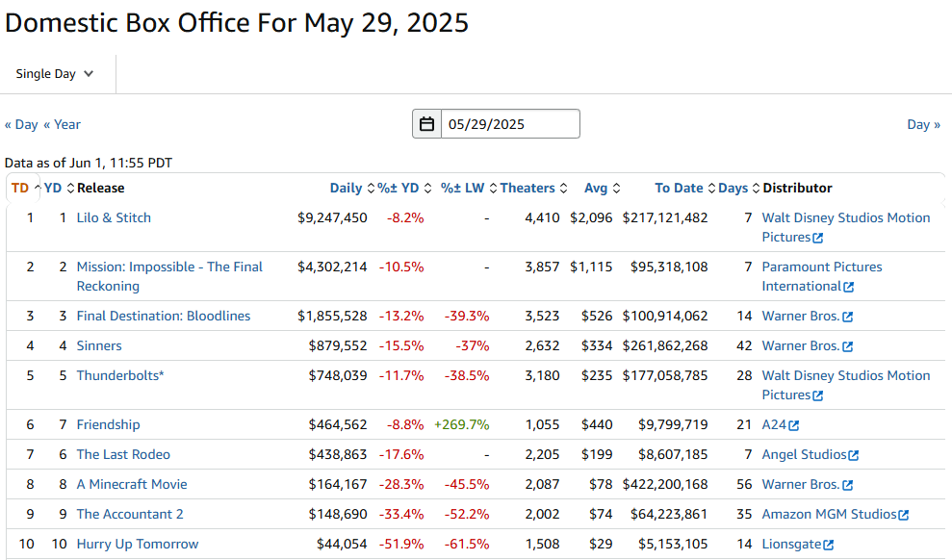The height and width of the screenshot is (560, 952).
Task: Sort by To Date column header
Action: pyautogui.click(x=684, y=188)
